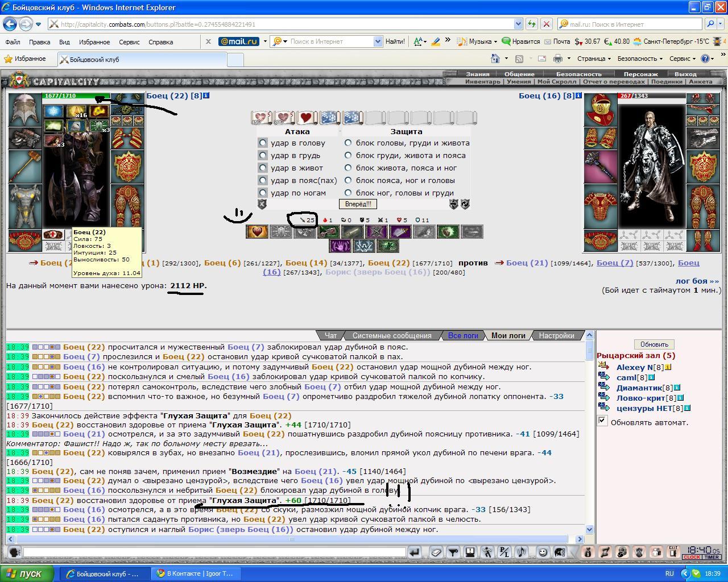This screenshot has width=728, height=582.
Task: Select defense 'блок живота, пояса и ног'
Action: click(x=348, y=168)
